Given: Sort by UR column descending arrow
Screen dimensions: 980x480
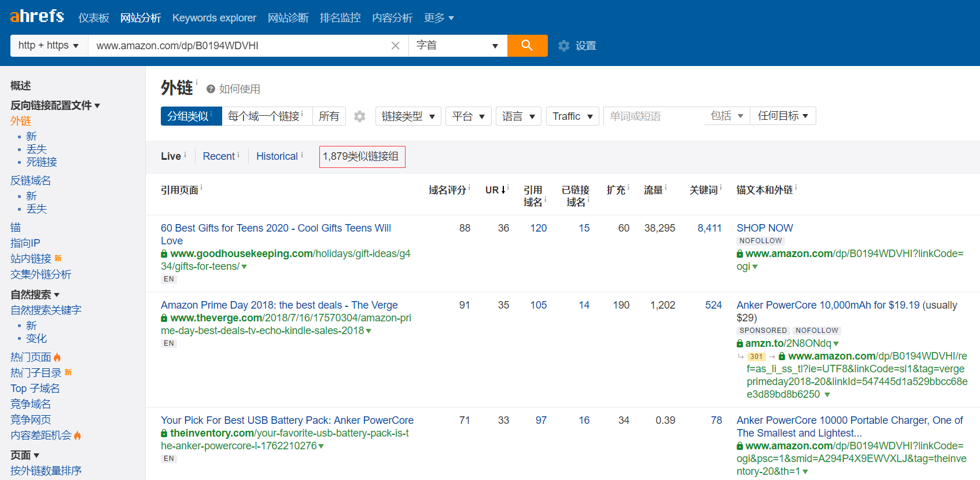Looking at the screenshot, I should coord(504,190).
